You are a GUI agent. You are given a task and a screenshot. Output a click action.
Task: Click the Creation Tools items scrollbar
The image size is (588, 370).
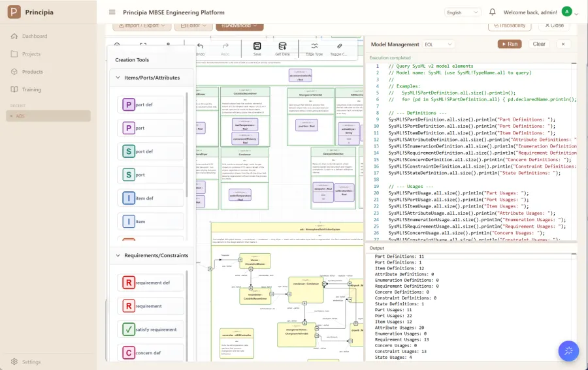pyautogui.click(x=187, y=144)
